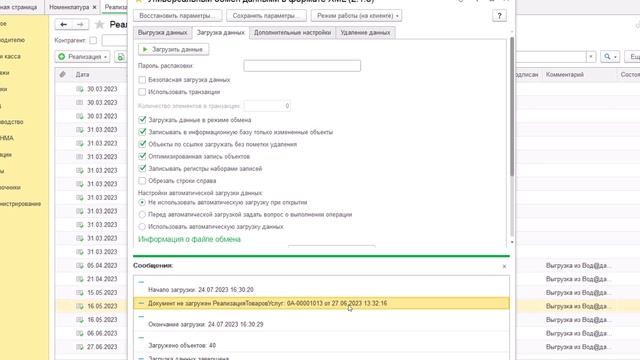Collapse the Окончание загрузки message marker

tap(141, 317)
